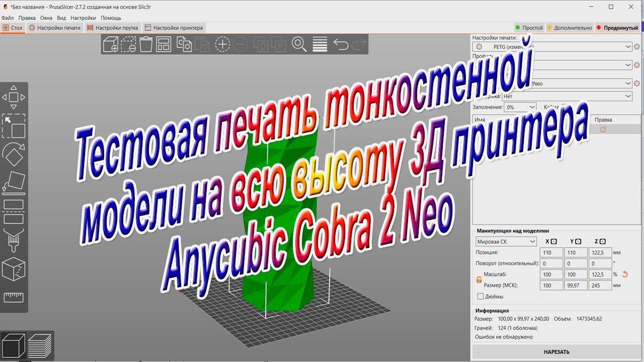The height and width of the screenshot is (362, 644).
Task: Open the Вид menu
Action: click(x=61, y=18)
